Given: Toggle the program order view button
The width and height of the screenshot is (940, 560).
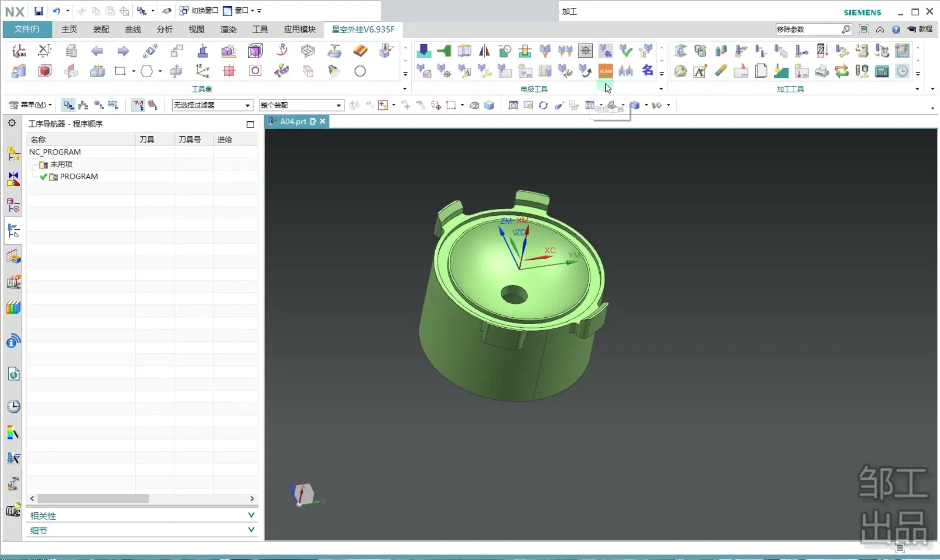Looking at the screenshot, I should 68,105.
